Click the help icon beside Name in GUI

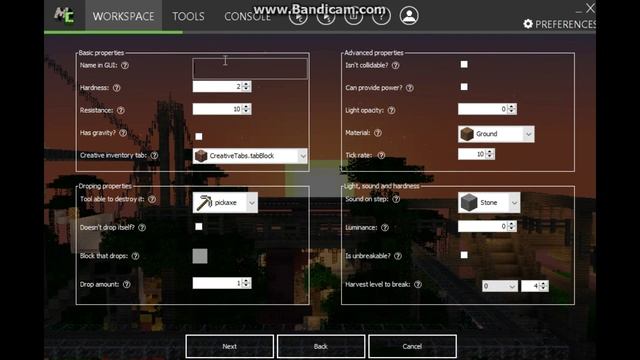(125, 65)
